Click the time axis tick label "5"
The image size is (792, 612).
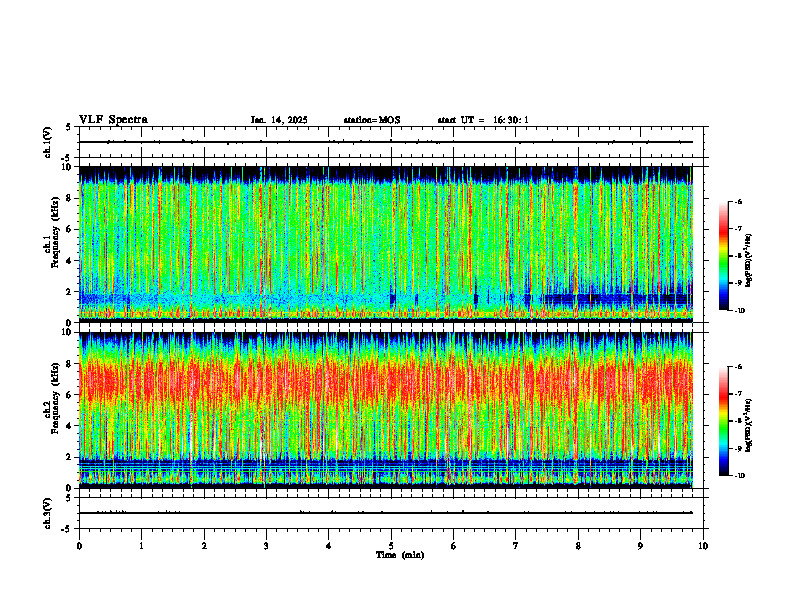pyautogui.click(x=391, y=546)
